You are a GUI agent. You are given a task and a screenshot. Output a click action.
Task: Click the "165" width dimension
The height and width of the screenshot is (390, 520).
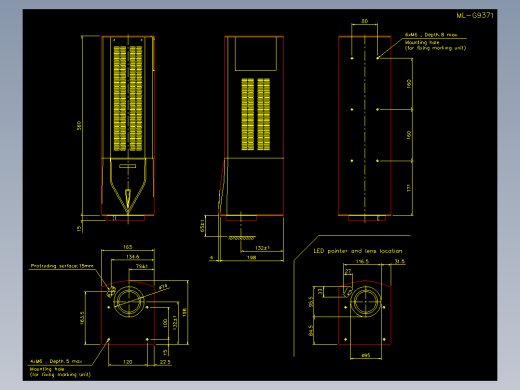click(128, 247)
